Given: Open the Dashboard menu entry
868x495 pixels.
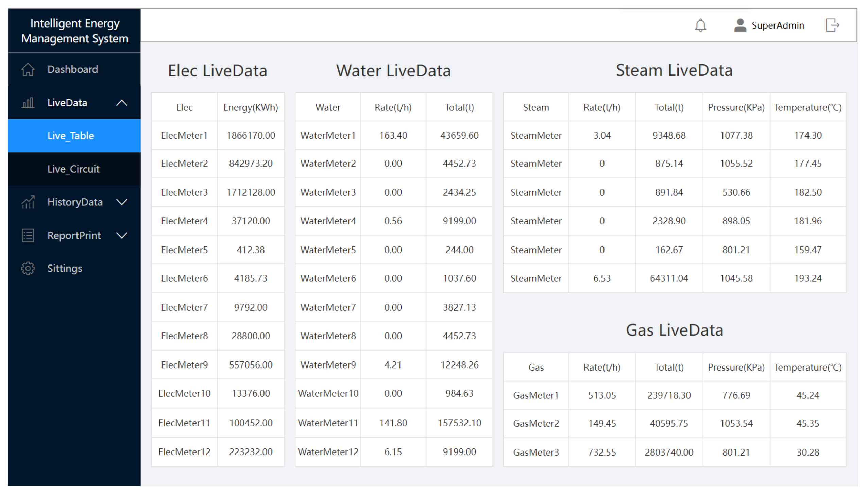Looking at the screenshot, I should pyautogui.click(x=74, y=69).
